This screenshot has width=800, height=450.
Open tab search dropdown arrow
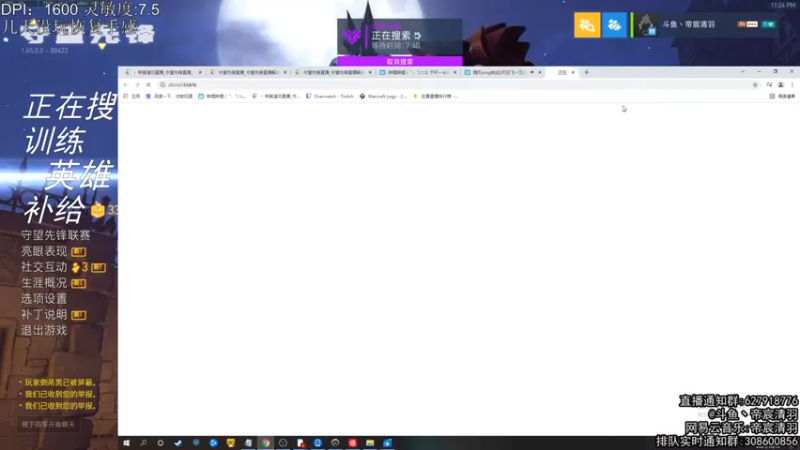tap(742, 72)
